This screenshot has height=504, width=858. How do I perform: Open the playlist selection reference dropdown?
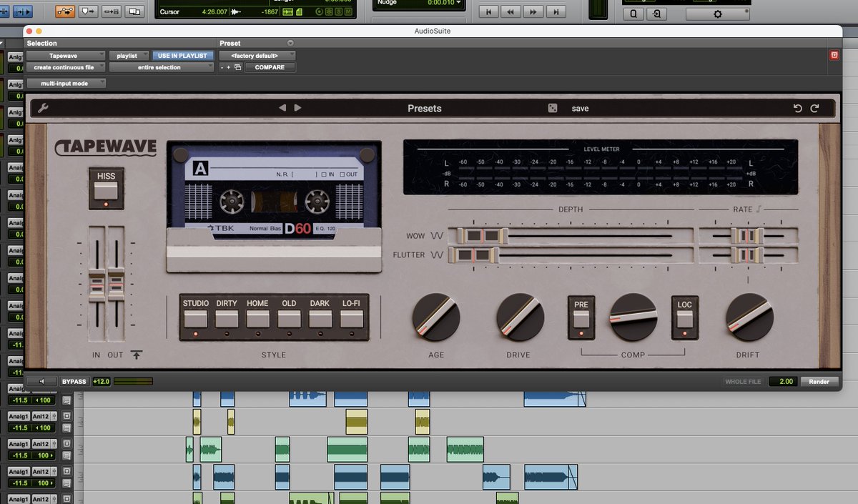pos(129,55)
